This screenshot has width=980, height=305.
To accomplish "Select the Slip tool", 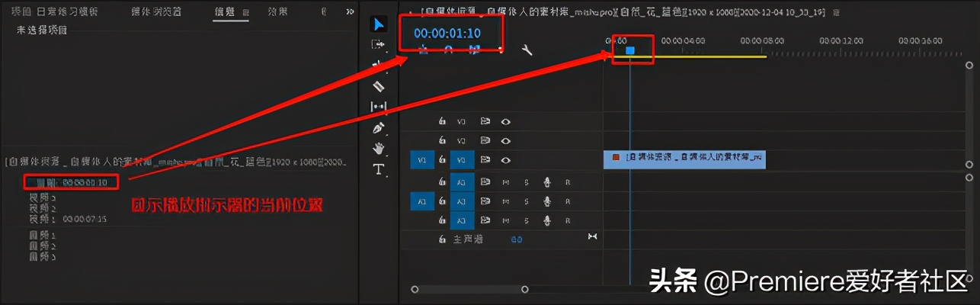I will coord(379,107).
